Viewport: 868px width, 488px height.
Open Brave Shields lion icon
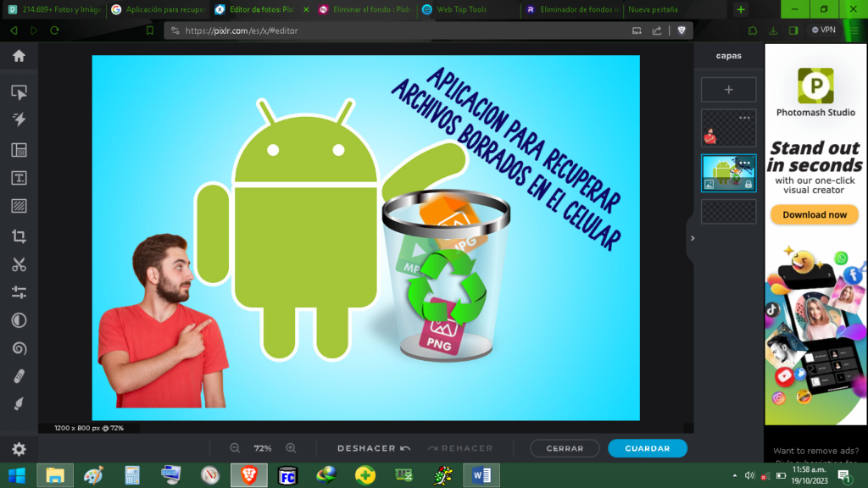(682, 30)
